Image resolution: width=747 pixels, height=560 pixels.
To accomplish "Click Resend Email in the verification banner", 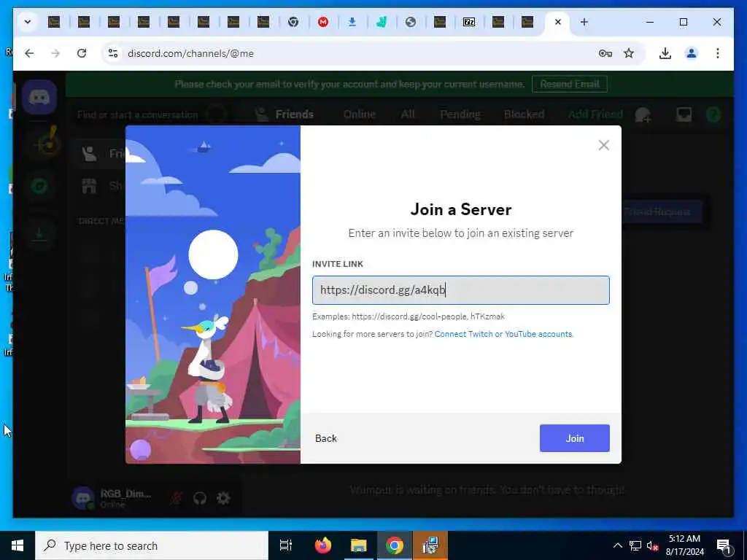I will coord(569,85).
